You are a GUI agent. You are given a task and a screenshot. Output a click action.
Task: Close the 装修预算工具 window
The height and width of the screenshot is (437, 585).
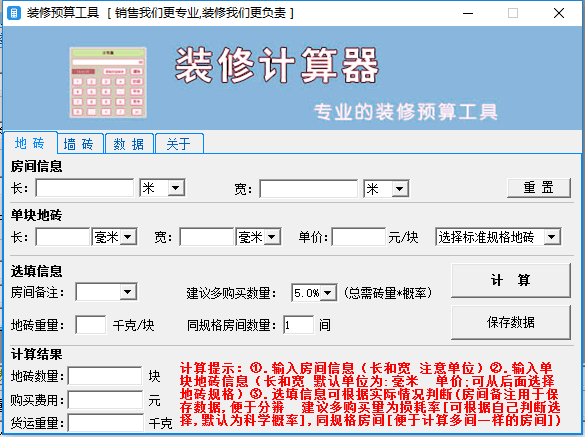click(559, 13)
